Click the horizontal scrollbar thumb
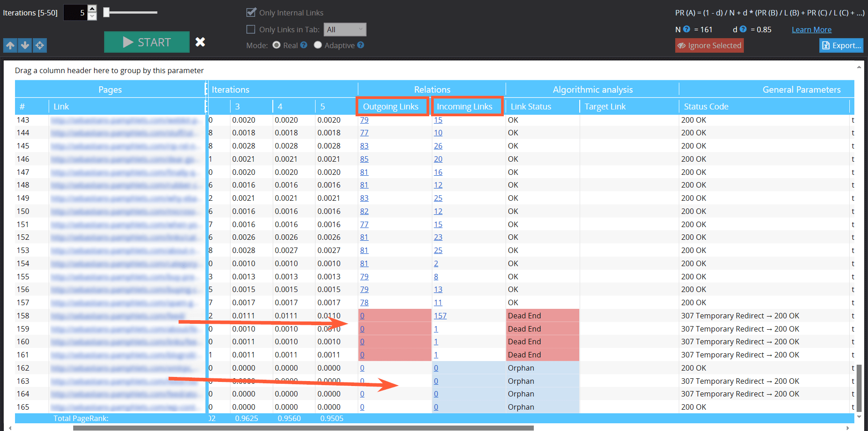This screenshot has width=868, height=431. [x=303, y=428]
